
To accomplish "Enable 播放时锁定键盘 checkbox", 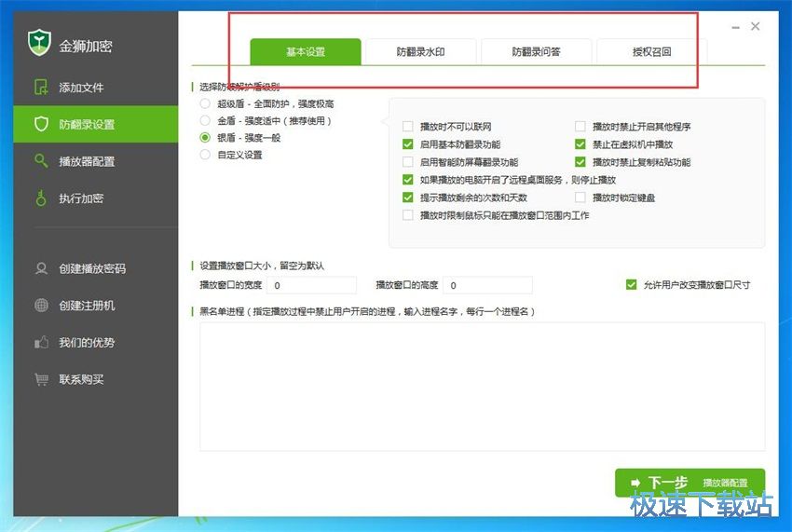I will [x=580, y=197].
